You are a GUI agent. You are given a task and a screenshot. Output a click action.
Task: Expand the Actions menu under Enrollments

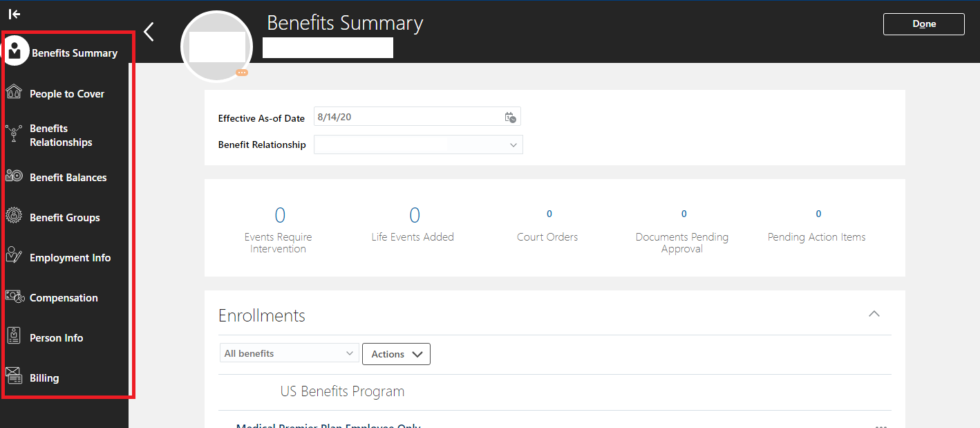coord(396,353)
